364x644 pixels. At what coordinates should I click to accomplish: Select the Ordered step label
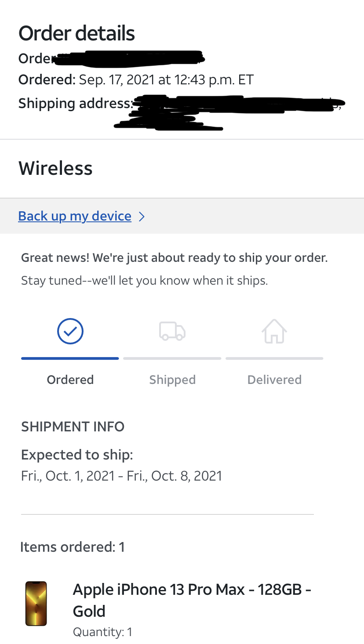pyautogui.click(x=70, y=380)
